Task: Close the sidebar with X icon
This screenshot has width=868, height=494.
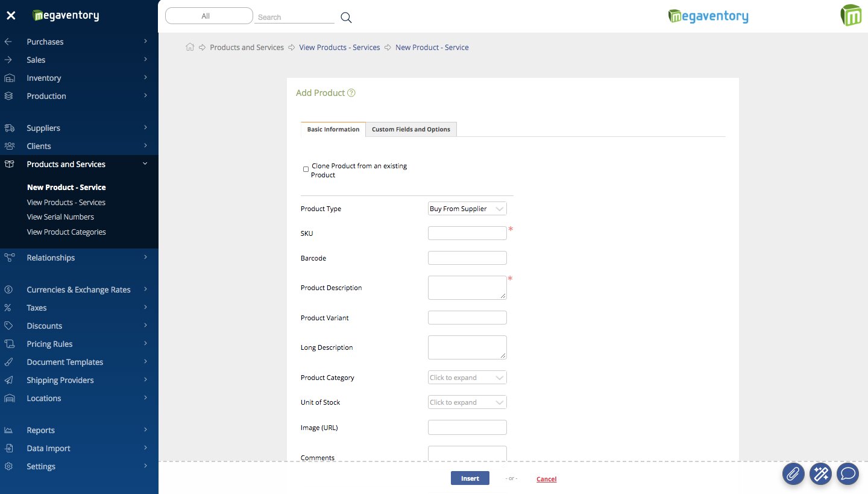Action: click(x=11, y=16)
